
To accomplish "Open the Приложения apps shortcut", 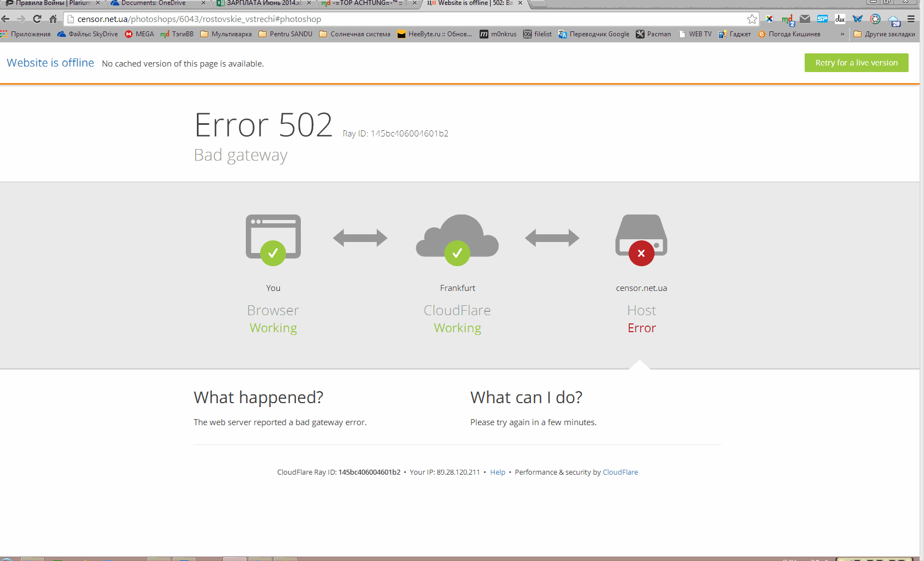I will (26, 34).
